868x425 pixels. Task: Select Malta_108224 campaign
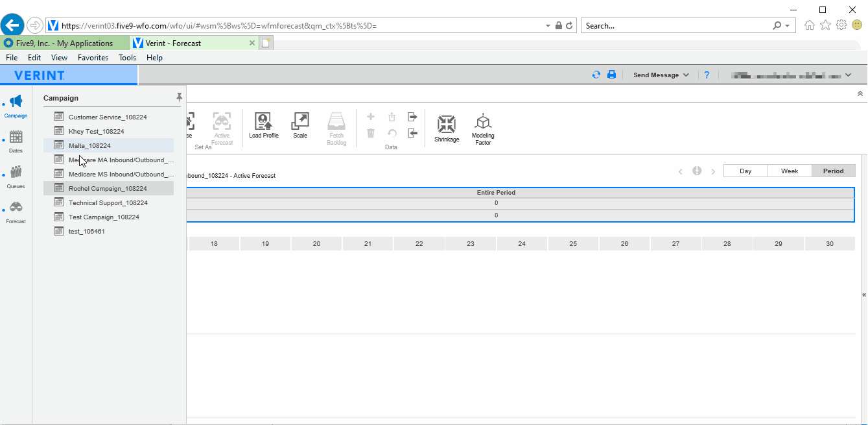108,145
